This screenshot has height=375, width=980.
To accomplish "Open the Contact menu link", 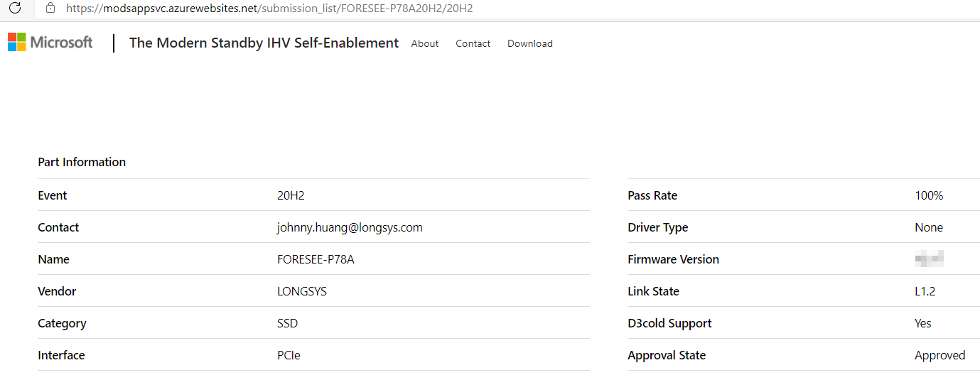I will [x=473, y=43].
